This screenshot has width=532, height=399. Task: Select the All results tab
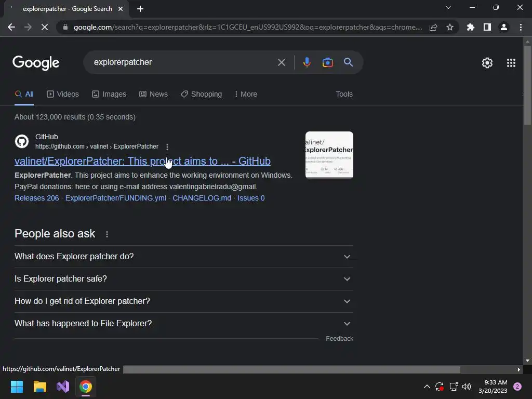[24, 95]
